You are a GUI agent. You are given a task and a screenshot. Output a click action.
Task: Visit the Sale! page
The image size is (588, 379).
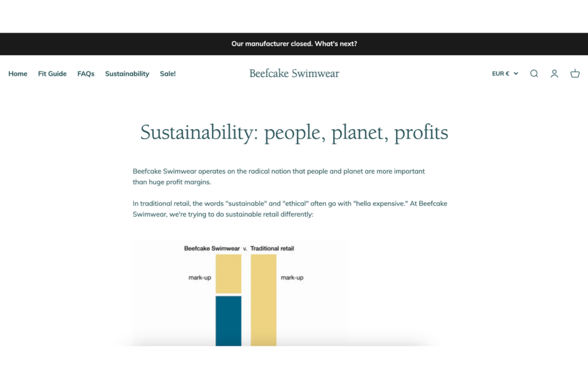[168, 74]
